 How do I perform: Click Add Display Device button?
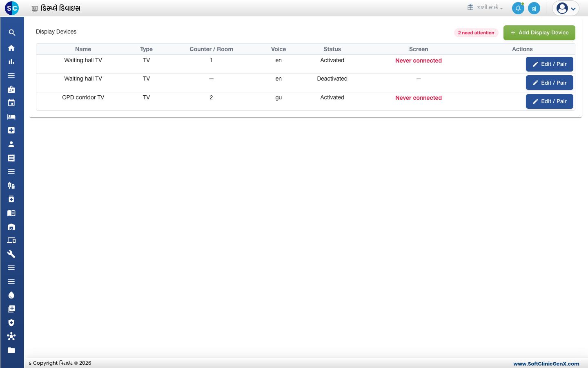coord(539,33)
